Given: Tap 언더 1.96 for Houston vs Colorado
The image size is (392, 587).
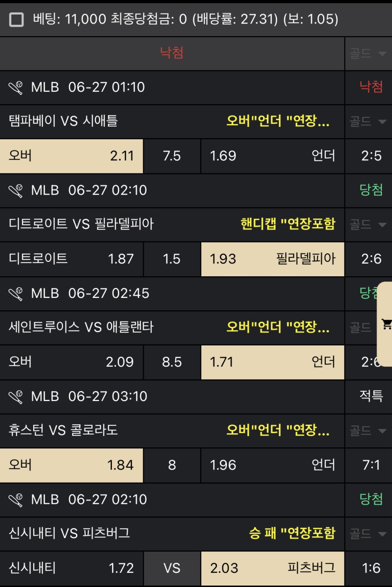Looking at the screenshot, I should 272,465.
